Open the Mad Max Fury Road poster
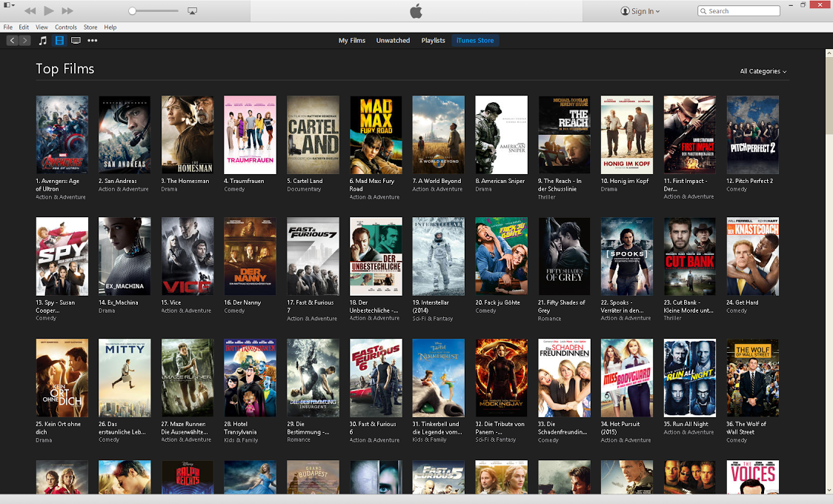Image resolution: width=833 pixels, height=504 pixels. click(376, 135)
